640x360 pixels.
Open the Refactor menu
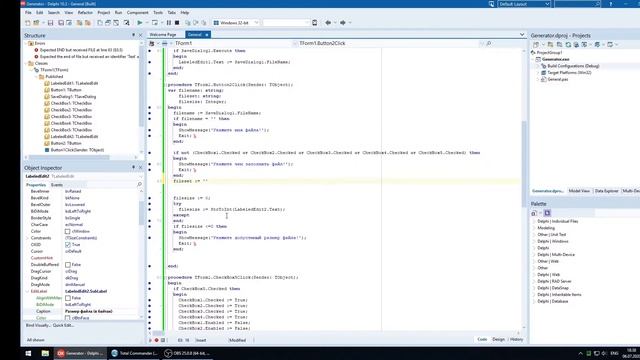(85, 13)
